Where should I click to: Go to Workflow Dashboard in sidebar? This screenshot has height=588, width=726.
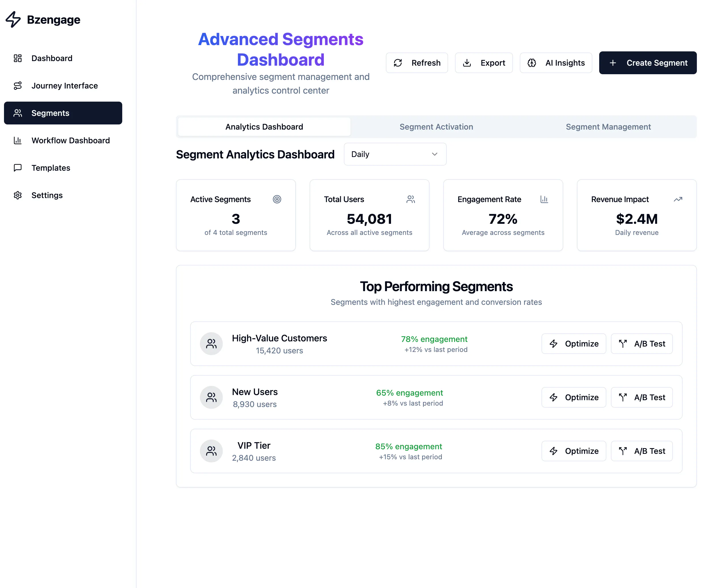[x=63, y=140]
